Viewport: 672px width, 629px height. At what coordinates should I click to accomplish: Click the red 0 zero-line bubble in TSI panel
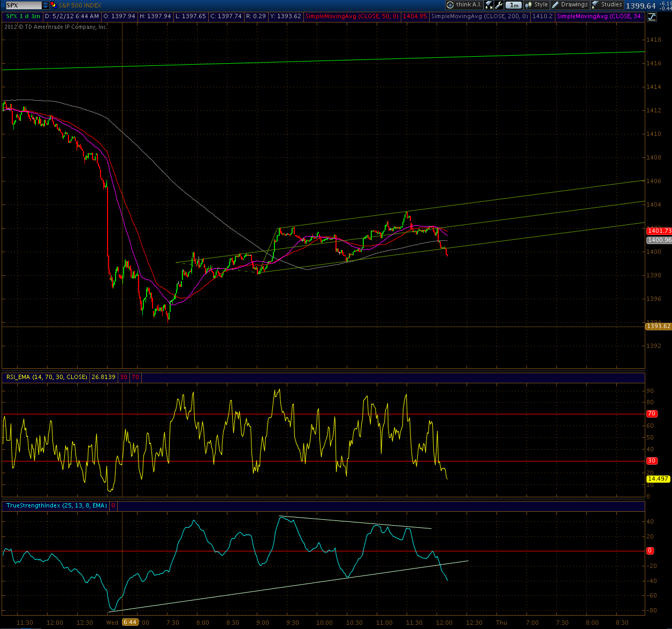tap(650, 551)
